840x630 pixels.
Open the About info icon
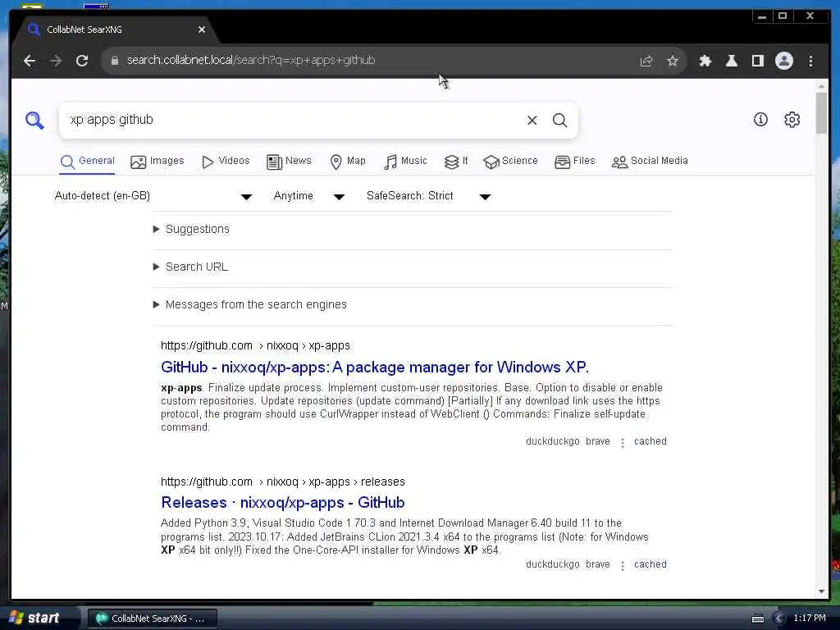[x=760, y=120]
